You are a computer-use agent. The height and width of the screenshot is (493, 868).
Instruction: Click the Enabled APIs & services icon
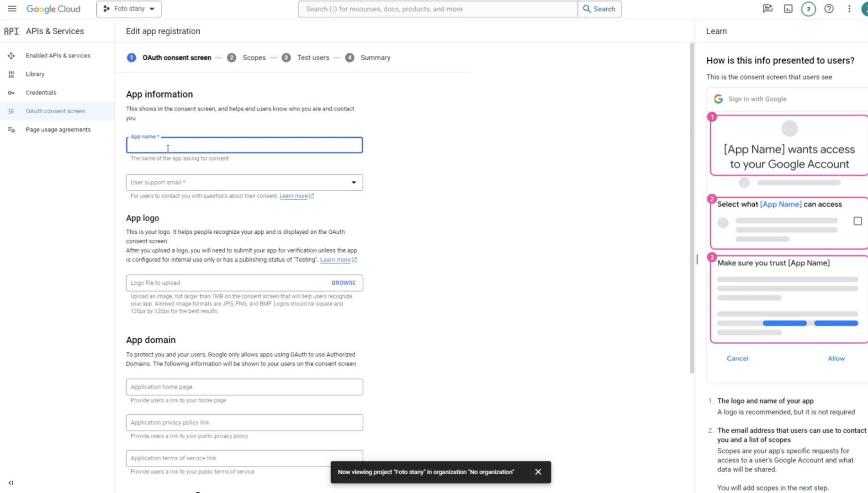point(11,56)
